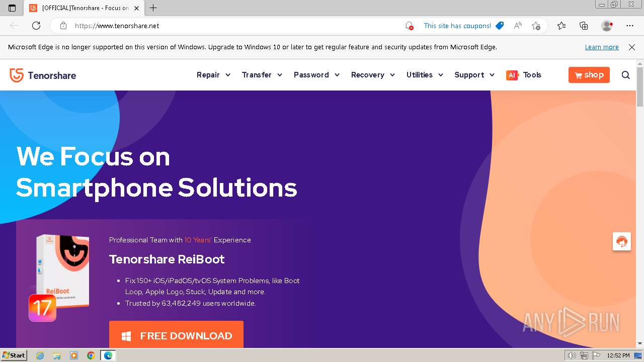Click the network tray icon
Image resolution: width=644 pixels, height=362 pixels.
pyautogui.click(x=584, y=355)
